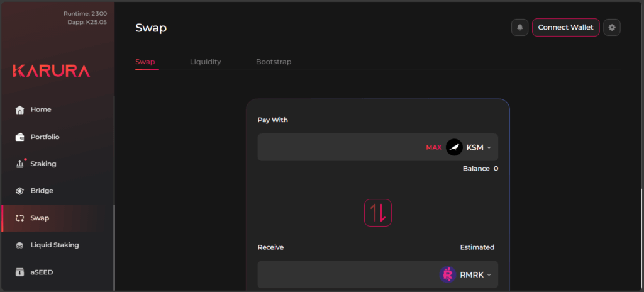Click the Portfolio wallet icon
644x292 pixels.
point(19,137)
